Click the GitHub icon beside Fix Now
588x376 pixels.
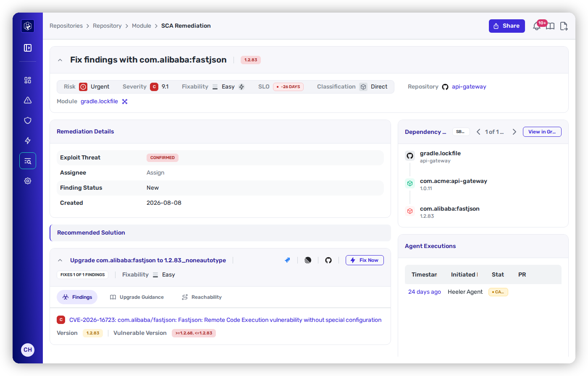pyautogui.click(x=328, y=260)
